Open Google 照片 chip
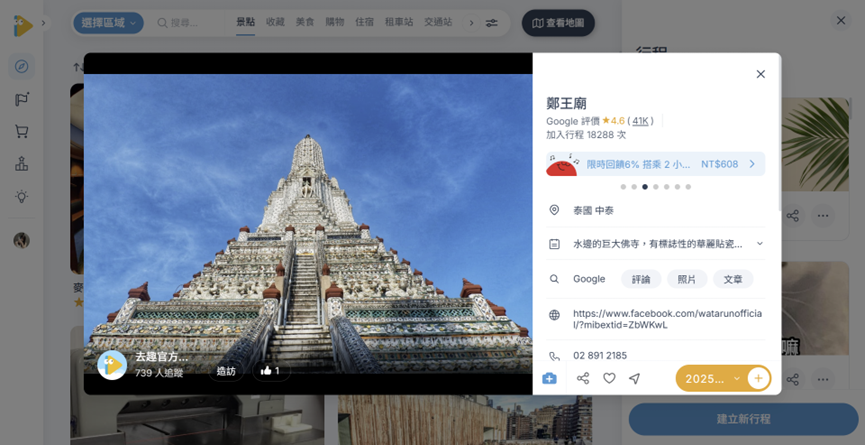The height and width of the screenshot is (445, 865). click(687, 279)
